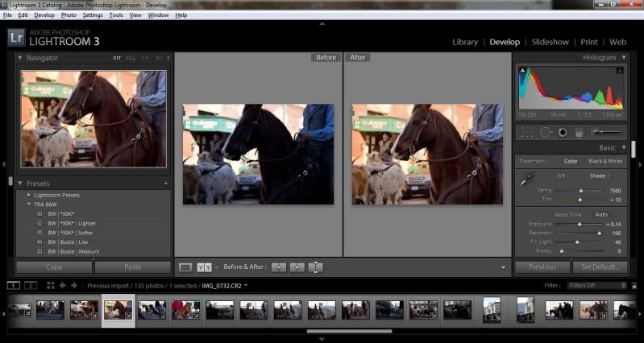This screenshot has width=644, height=343.
Task: Click the Previous button
Action: [542, 267]
